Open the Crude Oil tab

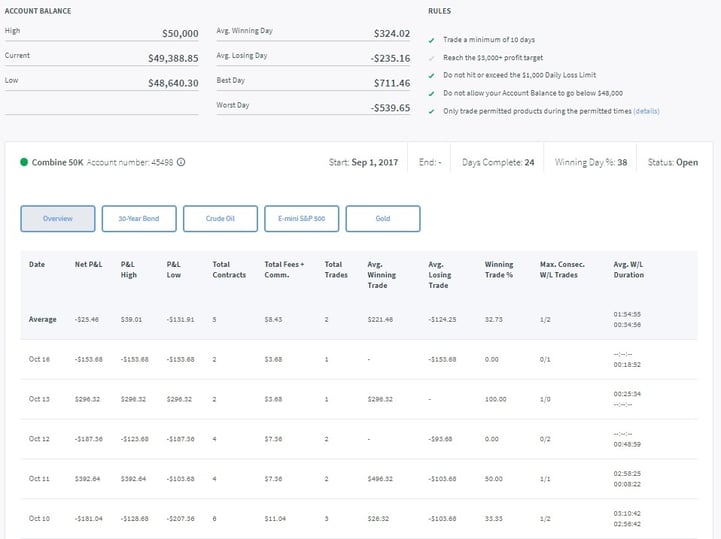(x=220, y=218)
